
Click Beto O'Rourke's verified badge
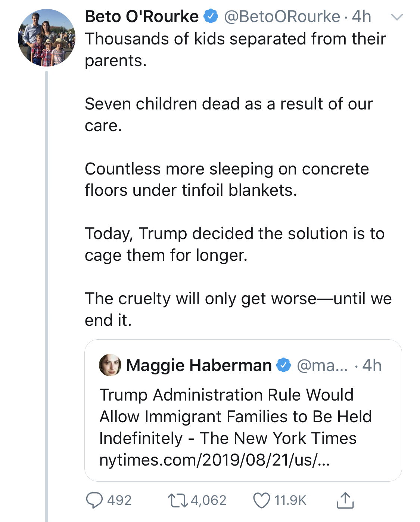(211, 16)
